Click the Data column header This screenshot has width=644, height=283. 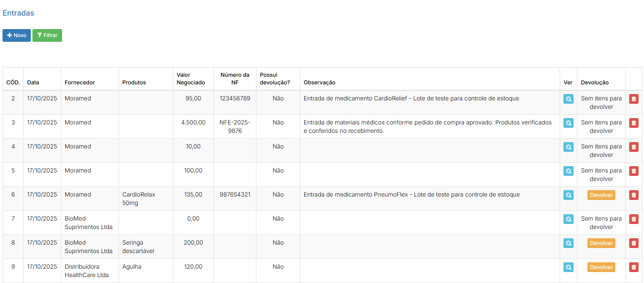33,83
